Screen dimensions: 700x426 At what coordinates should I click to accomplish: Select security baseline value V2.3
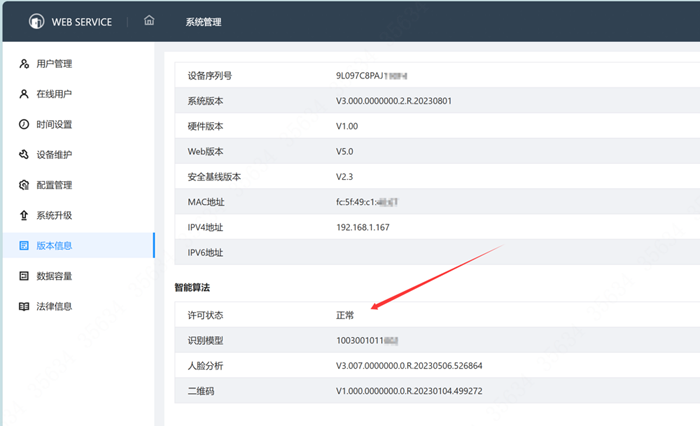344,177
